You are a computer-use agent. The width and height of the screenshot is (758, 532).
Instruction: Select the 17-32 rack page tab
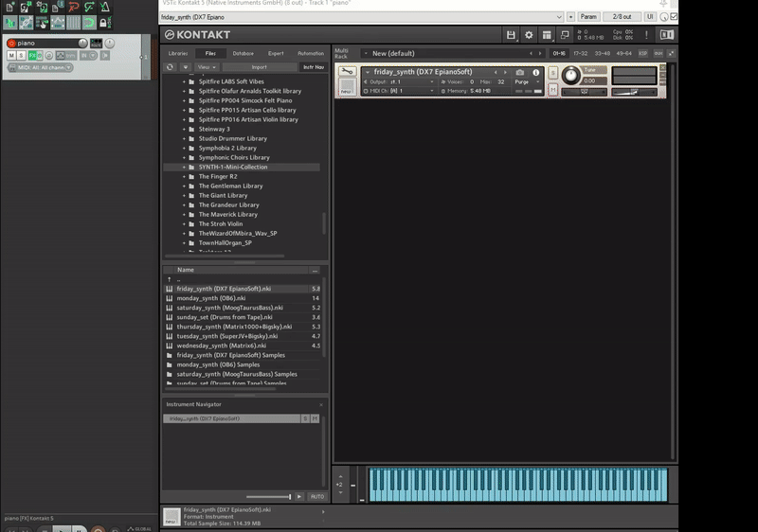580,54
